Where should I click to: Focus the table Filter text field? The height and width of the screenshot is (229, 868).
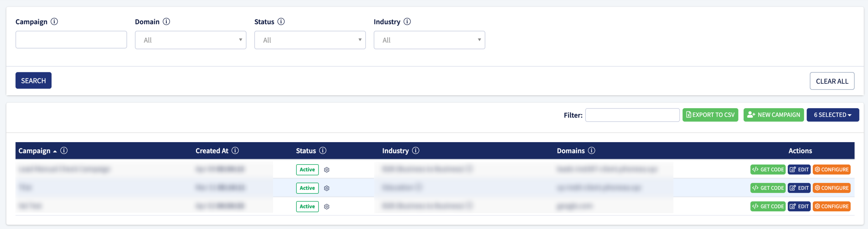click(x=632, y=115)
